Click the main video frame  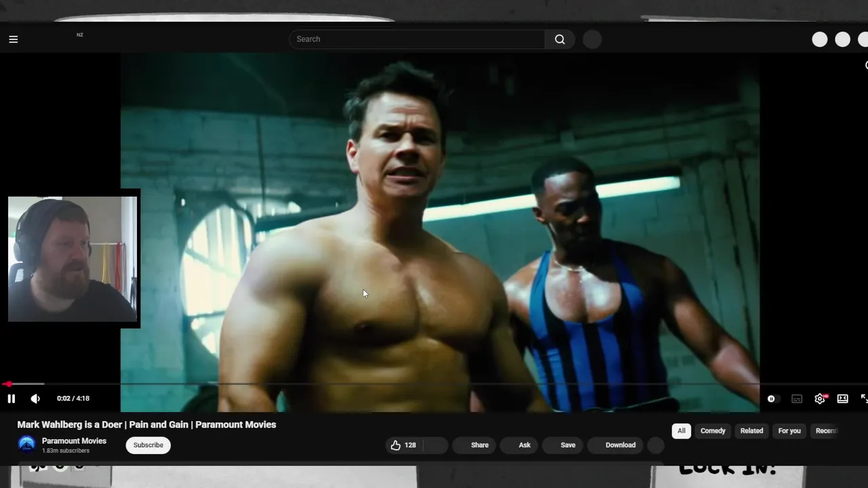(440, 232)
